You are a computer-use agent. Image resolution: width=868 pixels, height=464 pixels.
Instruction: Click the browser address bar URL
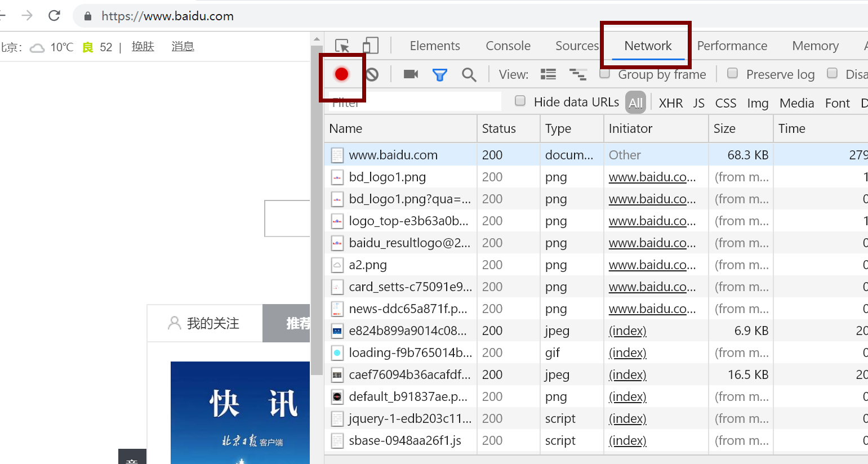tap(167, 16)
